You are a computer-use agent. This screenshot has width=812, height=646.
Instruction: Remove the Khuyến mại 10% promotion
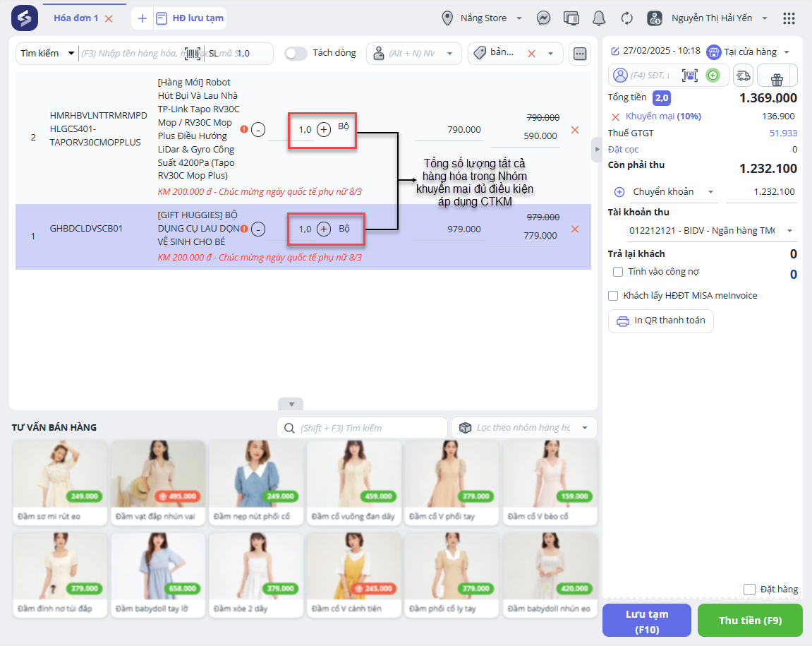[x=615, y=116]
